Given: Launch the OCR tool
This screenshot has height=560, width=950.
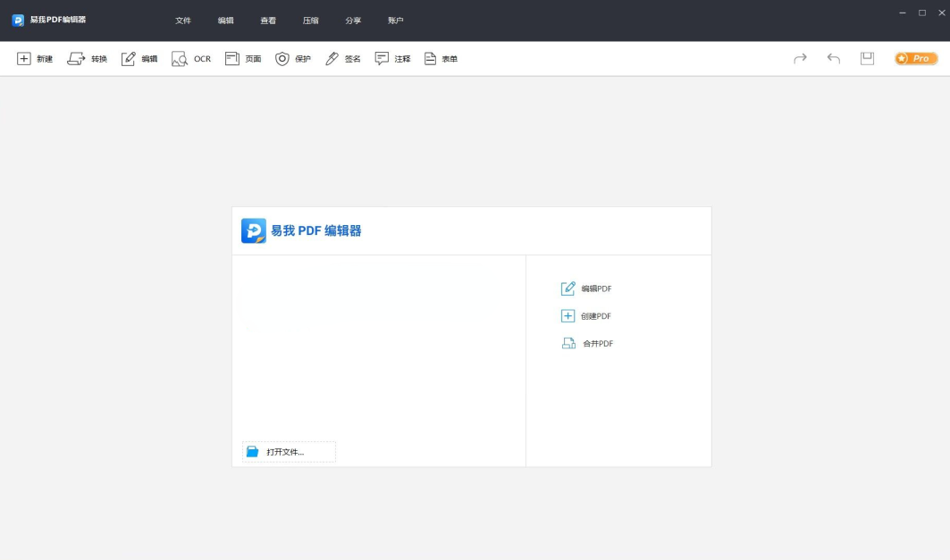Looking at the screenshot, I should point(191,59).
